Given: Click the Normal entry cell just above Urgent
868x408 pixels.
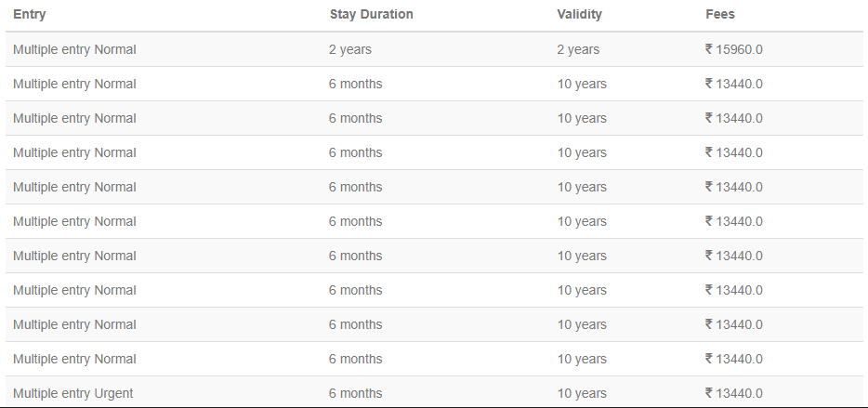Looking at the screenshot, I should point(74,359).
